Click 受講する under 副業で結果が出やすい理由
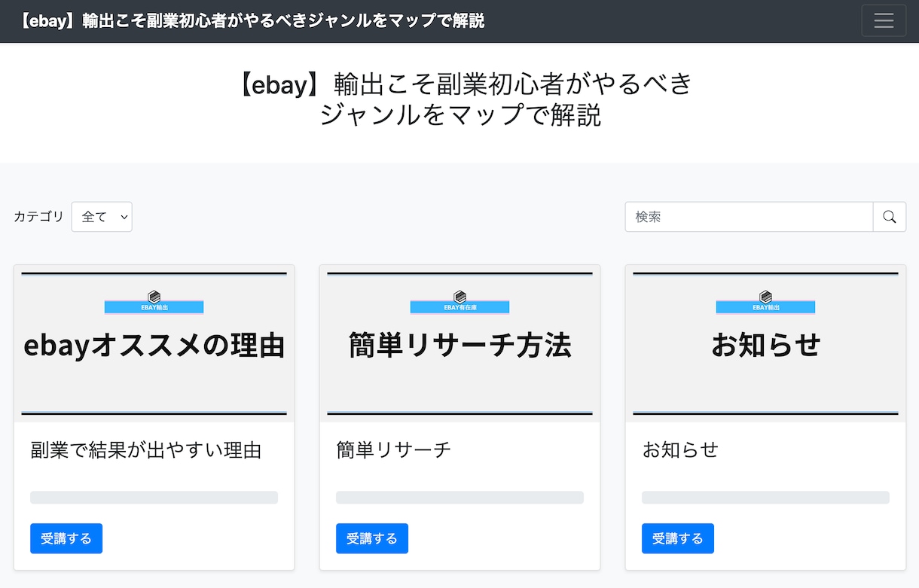Image resolution: width=919 pixels, height=588 pixels. (66, 538)
